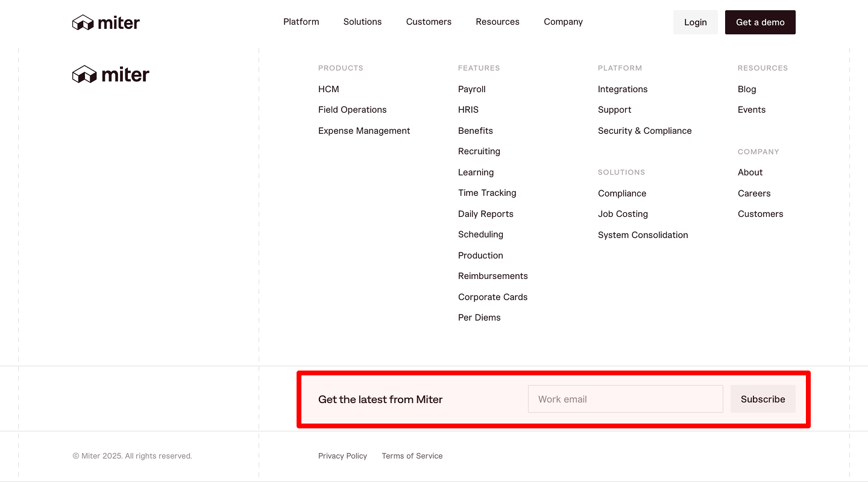Visit the Integrations page
The image size is (868, 482).
point(623,89)
